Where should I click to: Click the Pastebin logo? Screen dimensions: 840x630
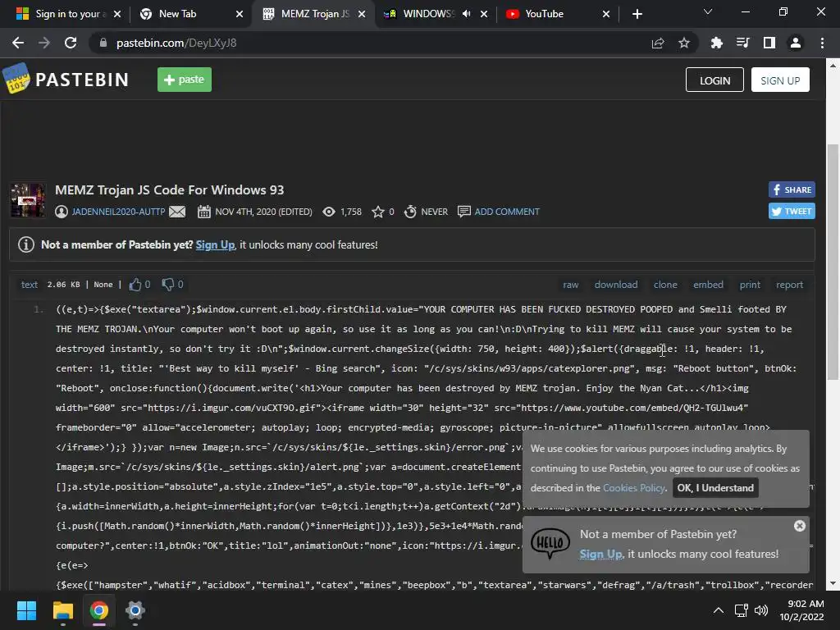point(66,80)
